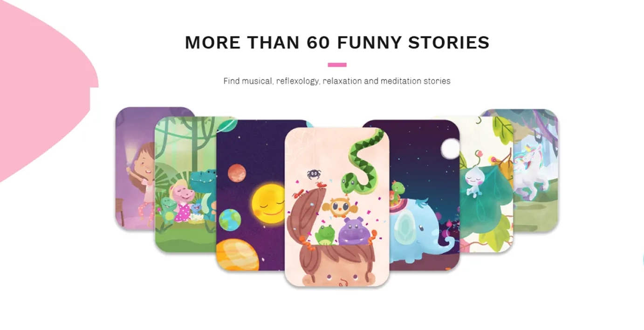
Task: Select the white full moon
Action: (451, 148)
